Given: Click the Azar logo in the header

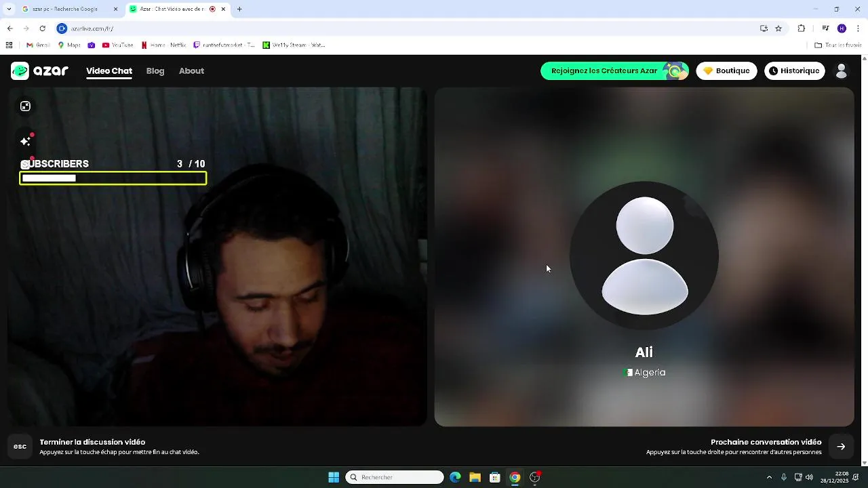Looking at the screenshot, I should pyautogui.click(x=40, y=70).
